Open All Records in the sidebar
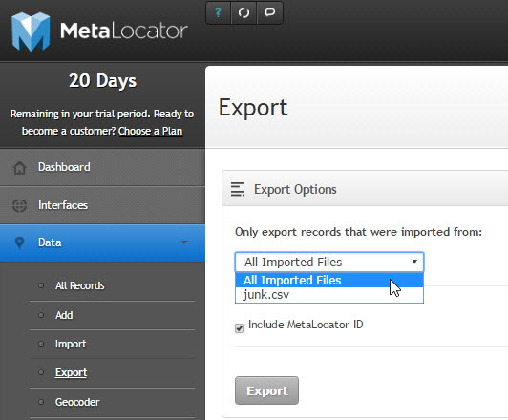Screen dimensions: 508x420 [79, 285]
